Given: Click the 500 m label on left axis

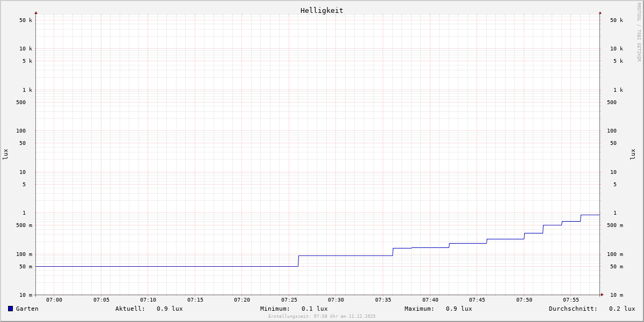Looking at the screenshot, I should (24, 225).
